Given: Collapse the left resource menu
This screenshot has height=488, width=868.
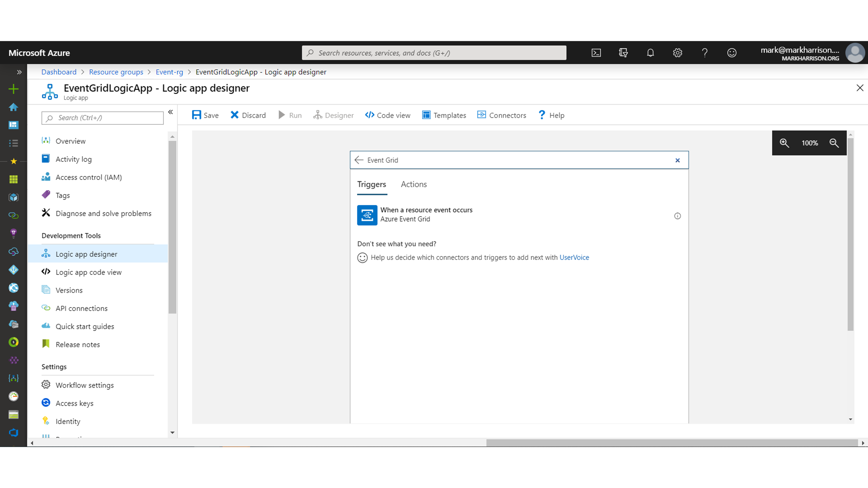Looking at the screenshot, I should (171, 112).
